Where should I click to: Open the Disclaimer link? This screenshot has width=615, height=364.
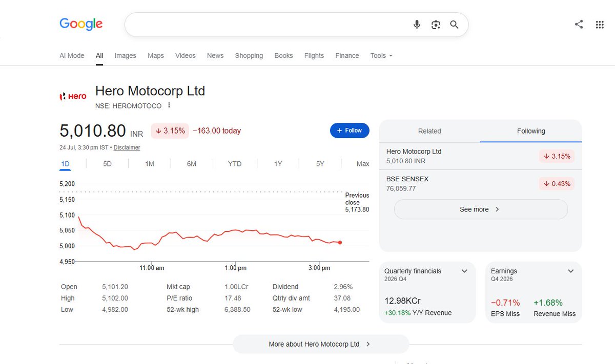127,147
